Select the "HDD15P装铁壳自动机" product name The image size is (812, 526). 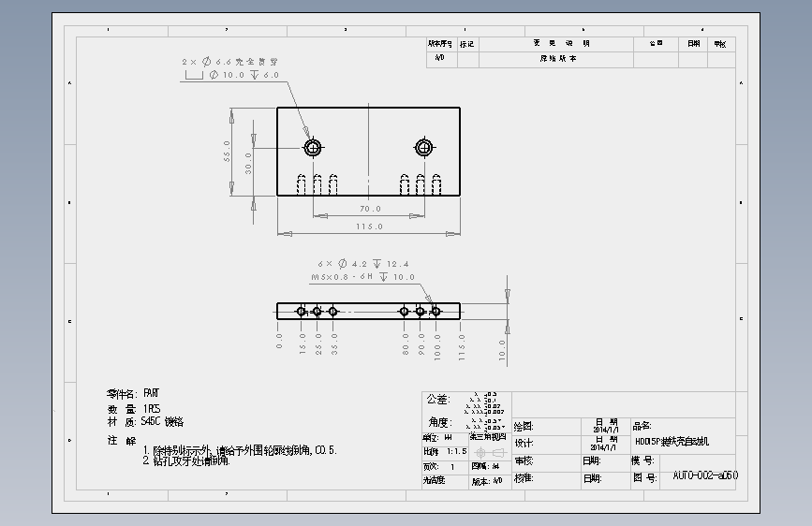click(x=672, y=442)
